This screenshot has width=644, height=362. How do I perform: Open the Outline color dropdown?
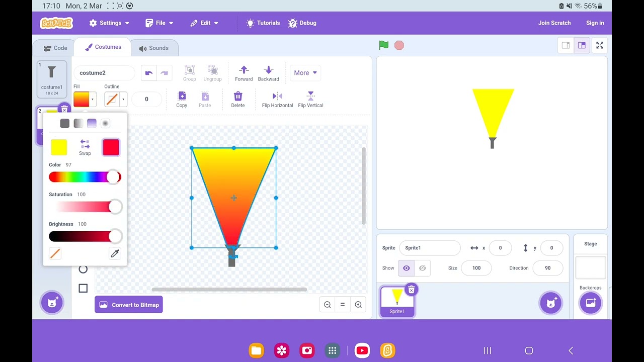[x=115, y=99]
